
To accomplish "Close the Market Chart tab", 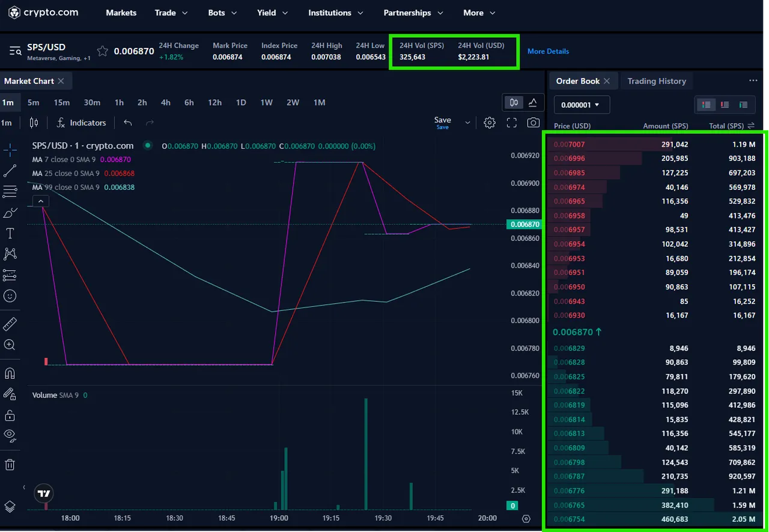I will (61, 81).
